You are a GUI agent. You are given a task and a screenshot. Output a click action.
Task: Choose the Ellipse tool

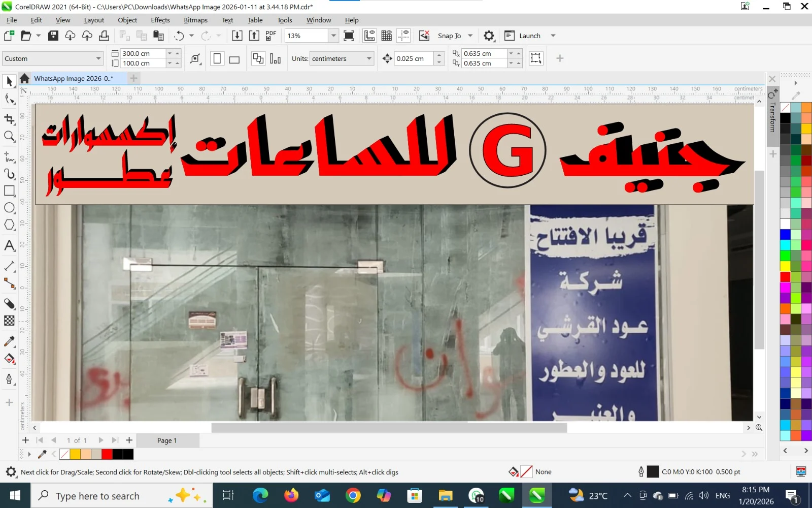[9, 208]
